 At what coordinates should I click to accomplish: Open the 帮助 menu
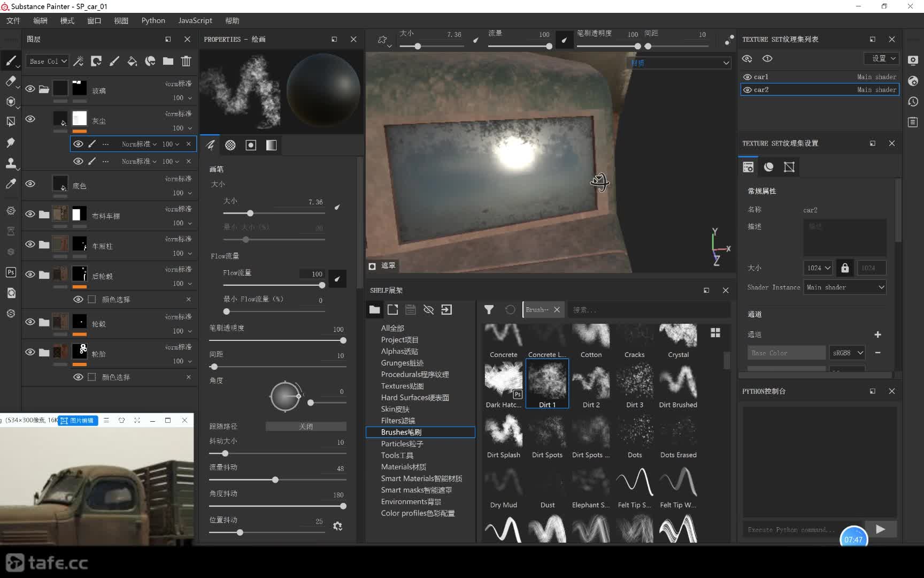click(x=232, y=20)
